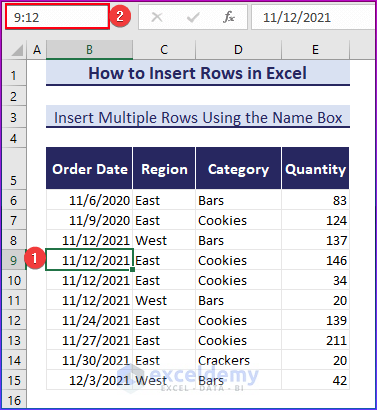Click the Select All corner triangle
The width and height of the screenshot is (377, 410).
click(x=16, y=50)
